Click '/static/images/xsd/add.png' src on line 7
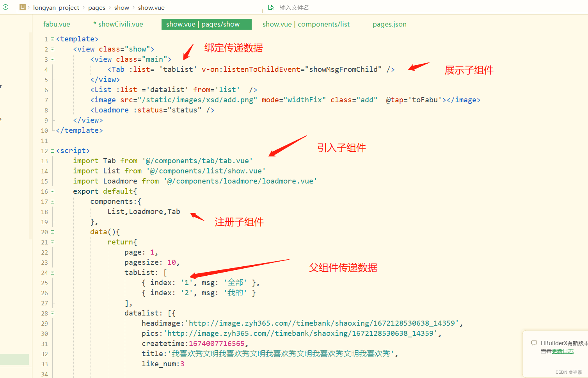This screenshot has height=378, width=588. coord(197,100)
